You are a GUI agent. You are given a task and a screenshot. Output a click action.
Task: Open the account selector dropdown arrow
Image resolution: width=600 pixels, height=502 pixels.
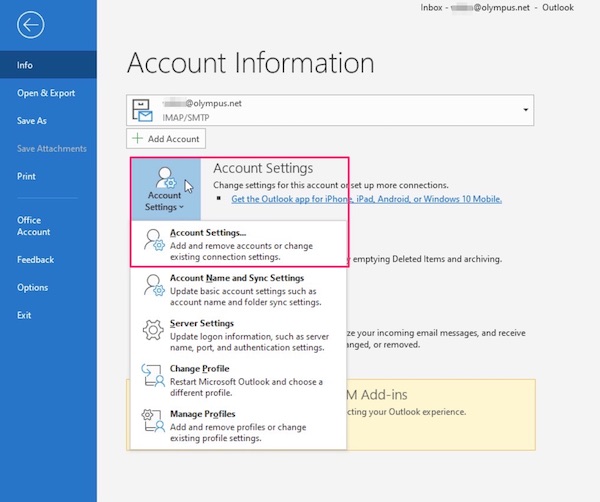pos(526,110)
